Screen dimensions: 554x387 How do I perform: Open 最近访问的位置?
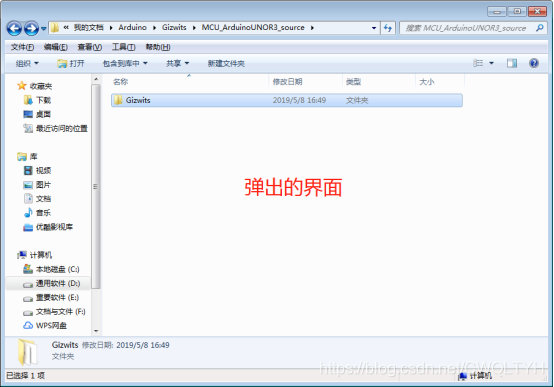(x=55, y=128)
